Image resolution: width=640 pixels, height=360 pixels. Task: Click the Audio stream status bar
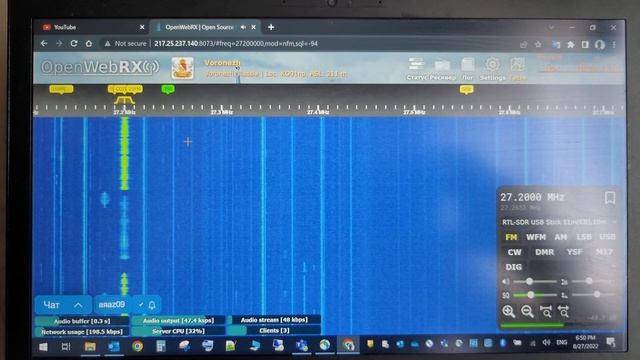[274, 320]
